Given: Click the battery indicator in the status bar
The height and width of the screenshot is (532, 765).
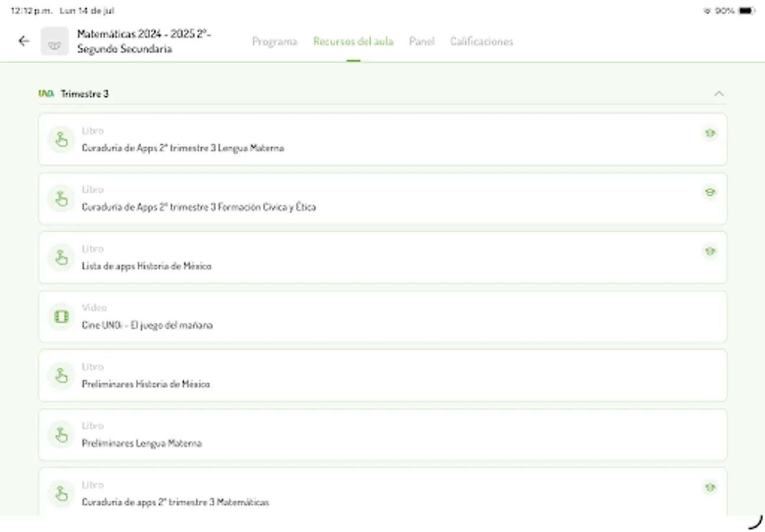Looking at the screenshot, I should (x=746, y=10).
